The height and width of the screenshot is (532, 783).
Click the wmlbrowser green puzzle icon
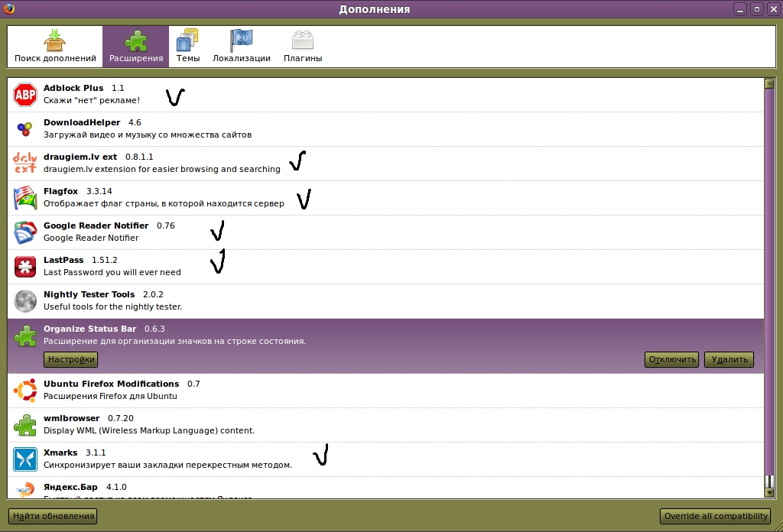(25, 425)
